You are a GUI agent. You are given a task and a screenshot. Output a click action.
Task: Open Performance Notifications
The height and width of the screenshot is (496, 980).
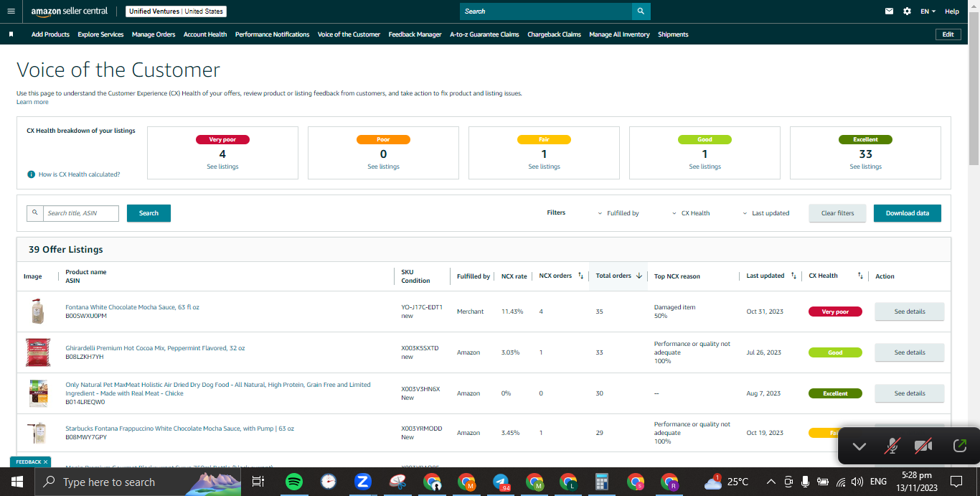click(273, 34)
